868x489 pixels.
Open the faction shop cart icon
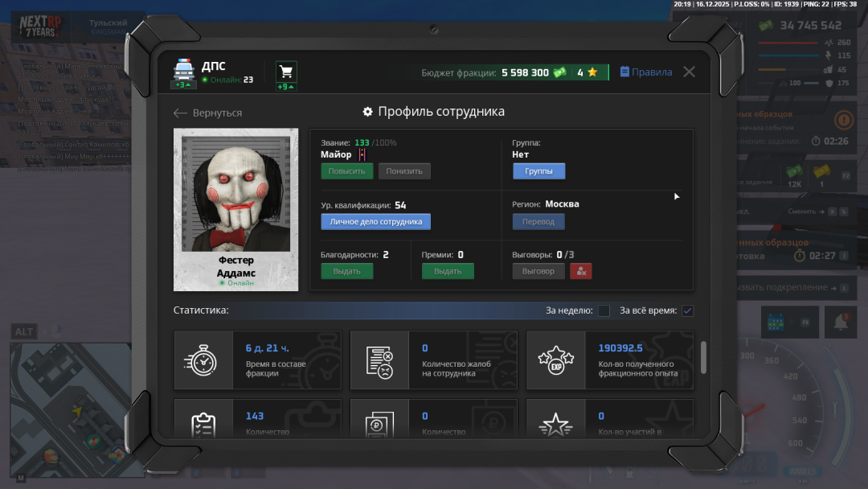(285, 72)
